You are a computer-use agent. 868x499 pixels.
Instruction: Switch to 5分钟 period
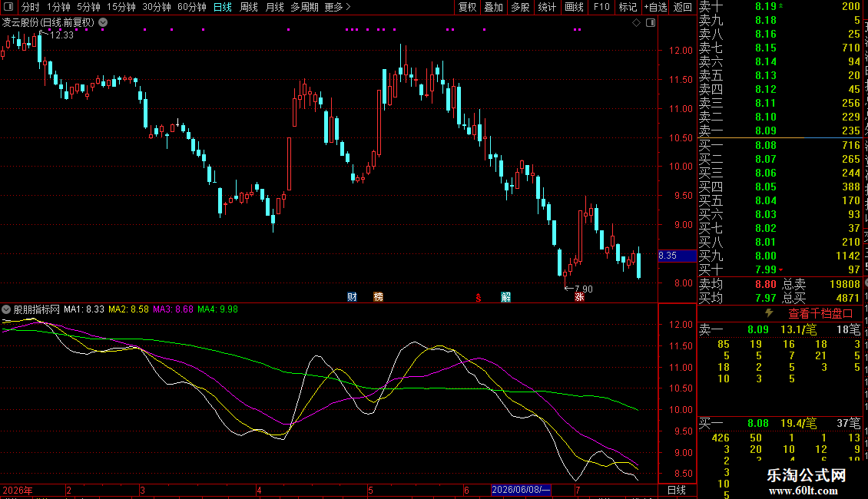click(x=88, y=7)
